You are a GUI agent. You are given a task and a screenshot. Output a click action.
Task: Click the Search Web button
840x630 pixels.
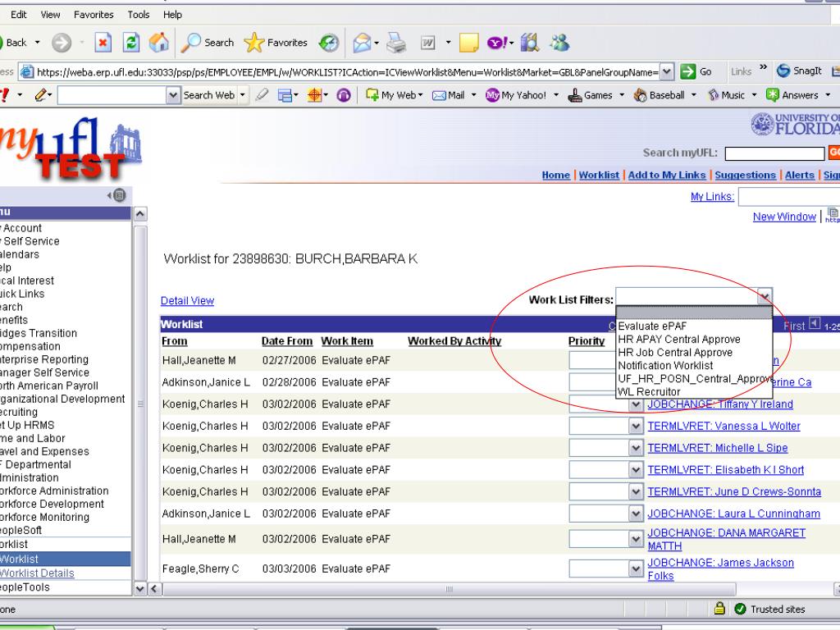pyautogui.click(x=209, y=95)
